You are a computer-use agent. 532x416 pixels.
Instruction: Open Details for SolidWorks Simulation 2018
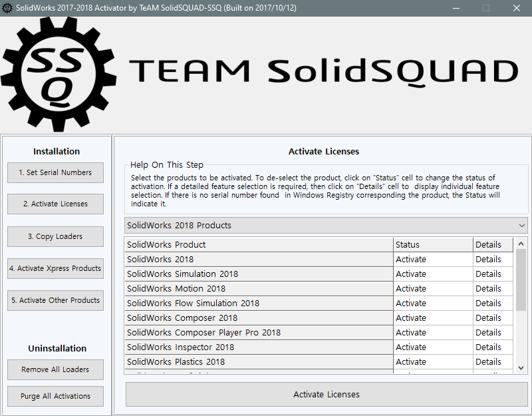(493, 274)
